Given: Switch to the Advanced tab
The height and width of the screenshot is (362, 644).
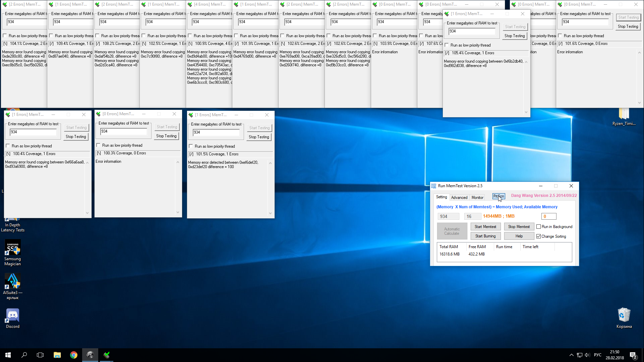Looking at the screenshot, I should [459, 198].
